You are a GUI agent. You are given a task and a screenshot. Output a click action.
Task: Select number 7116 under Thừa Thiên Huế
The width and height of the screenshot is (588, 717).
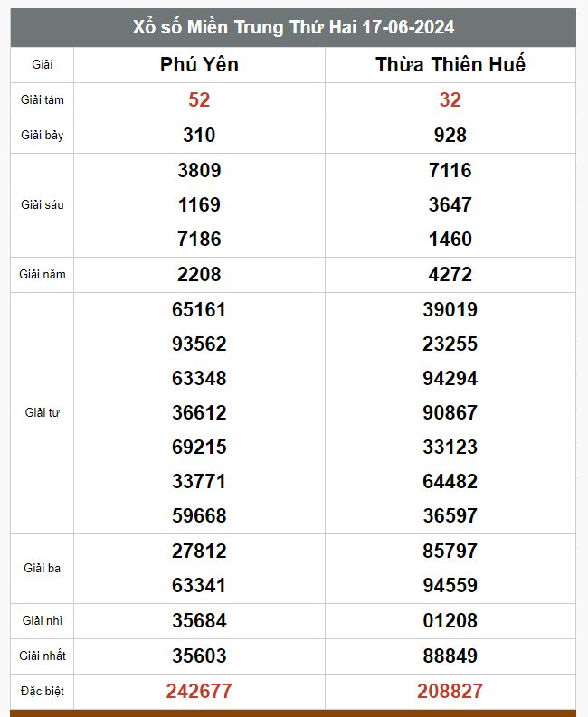[x=450, y=171]
